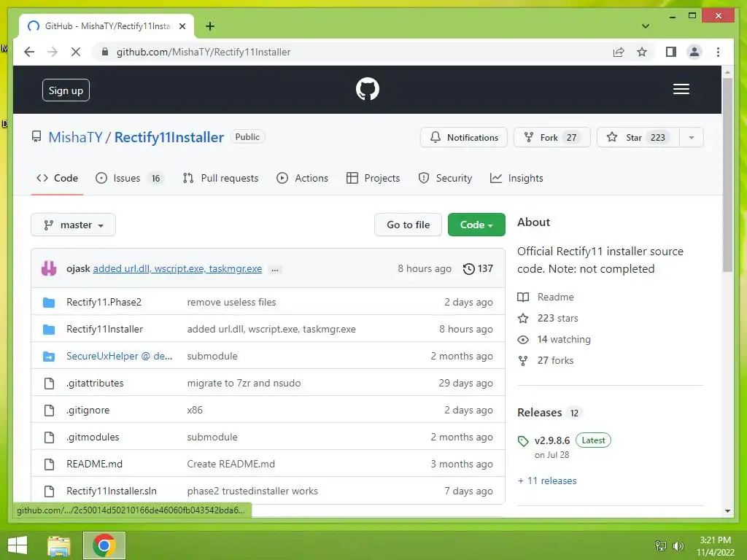This screenshot has height=560, width=747.
Task: Open the Rectify11.Phase2 folder
Action: (104, 303)
